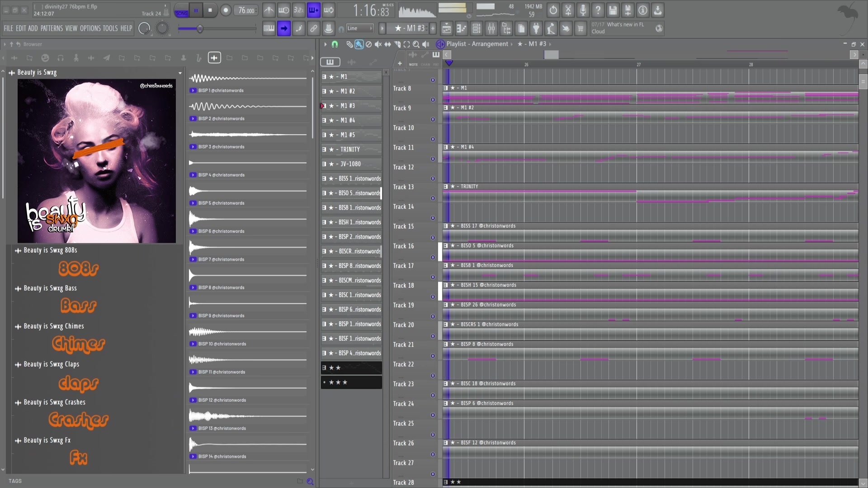Open the FILE menu
The width and height of the screenshot is (868, 488).
pos(9,28)
